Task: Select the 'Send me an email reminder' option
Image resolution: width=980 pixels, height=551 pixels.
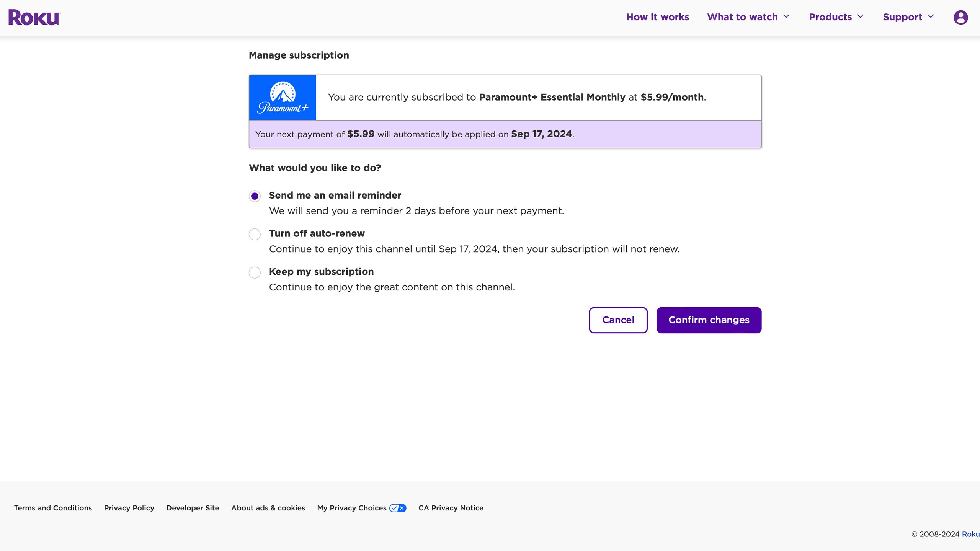Action: click(255, 196)
